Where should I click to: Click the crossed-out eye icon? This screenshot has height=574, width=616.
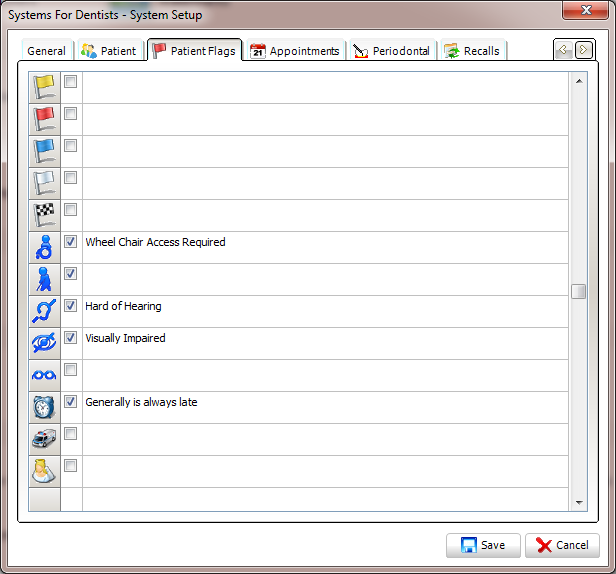tap(44, 344)
